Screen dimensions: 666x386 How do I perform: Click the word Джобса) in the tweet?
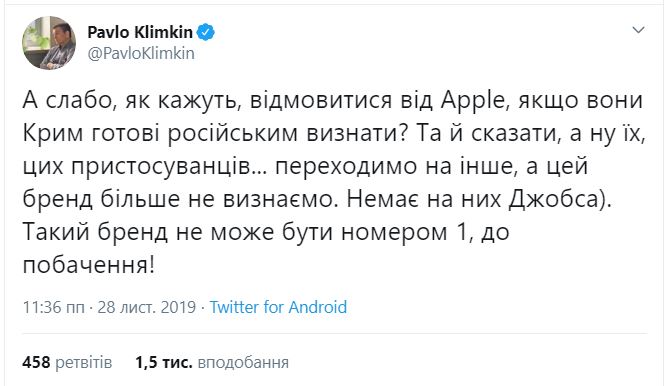(559, 200)
